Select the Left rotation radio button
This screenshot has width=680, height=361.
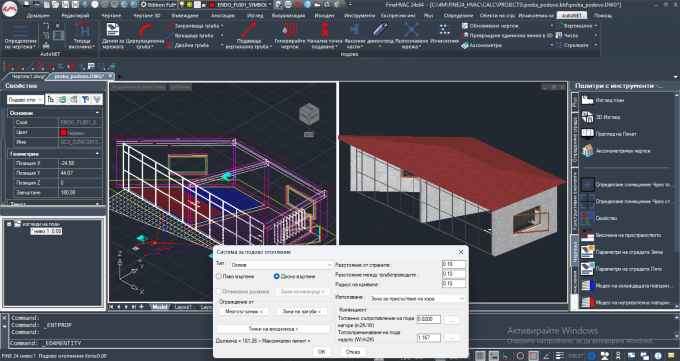point(219,276)
